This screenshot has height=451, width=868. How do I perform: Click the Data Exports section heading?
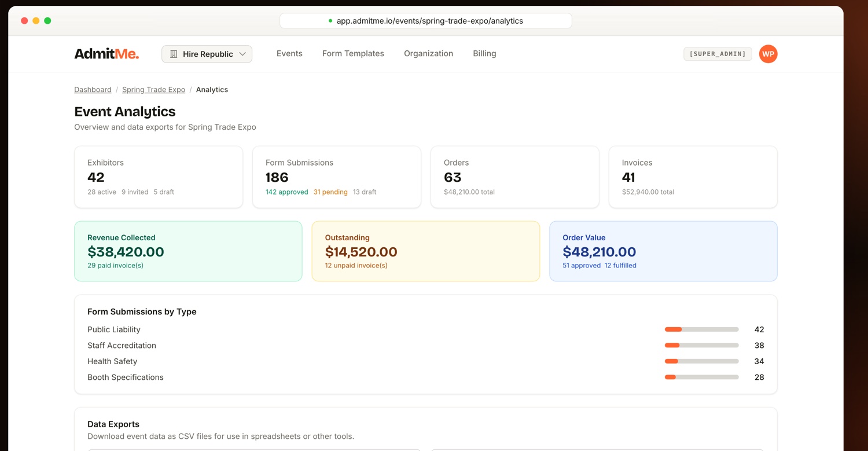(x=113, y=424)
